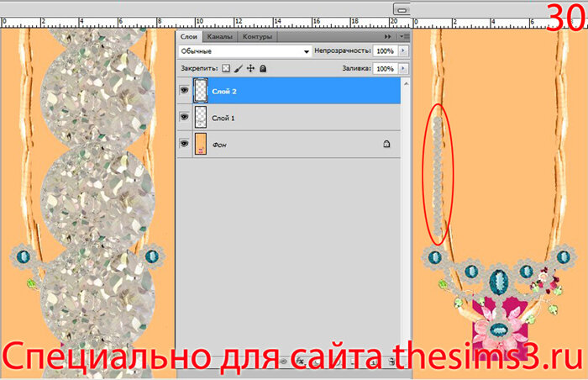Open the Layers panel options menu icon
This screenshot has width=588, height=380.
click(x=402, y=37)
